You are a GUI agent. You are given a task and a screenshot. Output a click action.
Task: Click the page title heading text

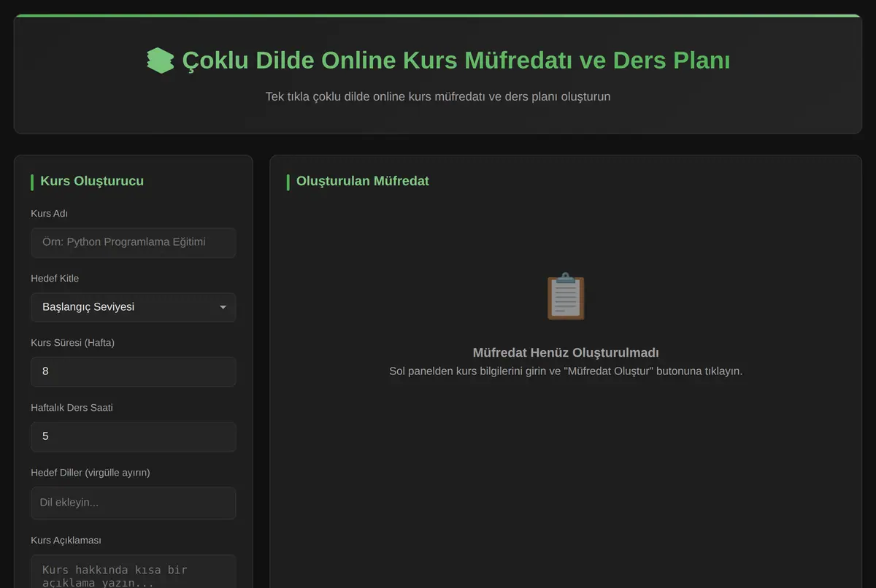456,60
